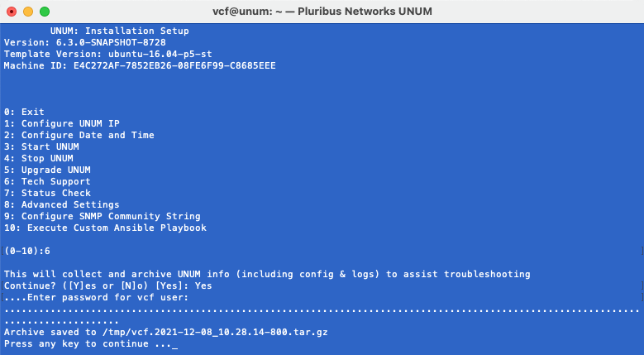Select the '7: Status Check' option

(x=47, y=193)
